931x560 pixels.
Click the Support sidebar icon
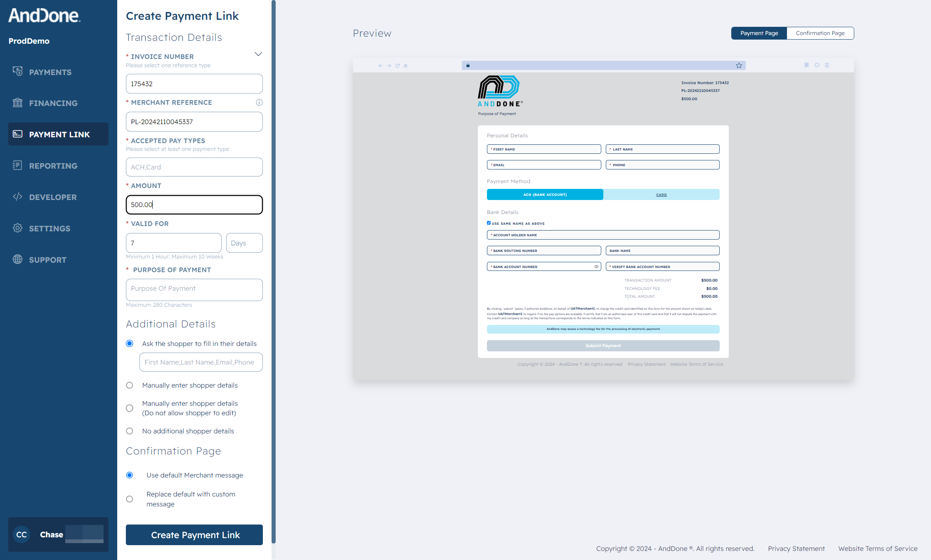coord(19,259)
